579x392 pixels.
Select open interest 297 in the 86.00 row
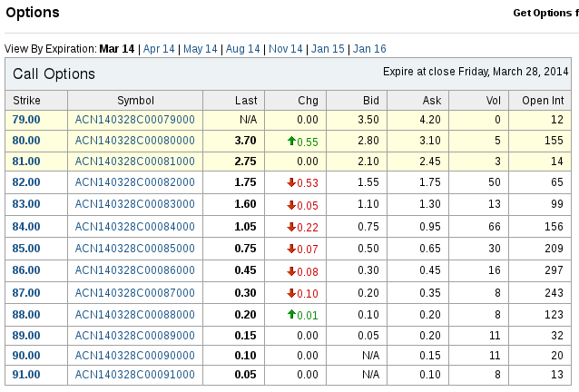554,270
